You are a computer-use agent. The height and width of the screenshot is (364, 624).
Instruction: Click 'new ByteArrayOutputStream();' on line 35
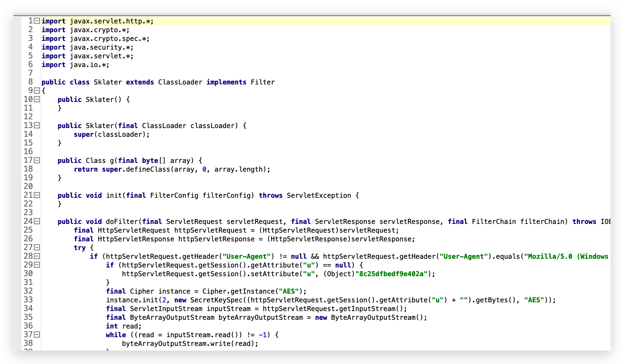371,317
